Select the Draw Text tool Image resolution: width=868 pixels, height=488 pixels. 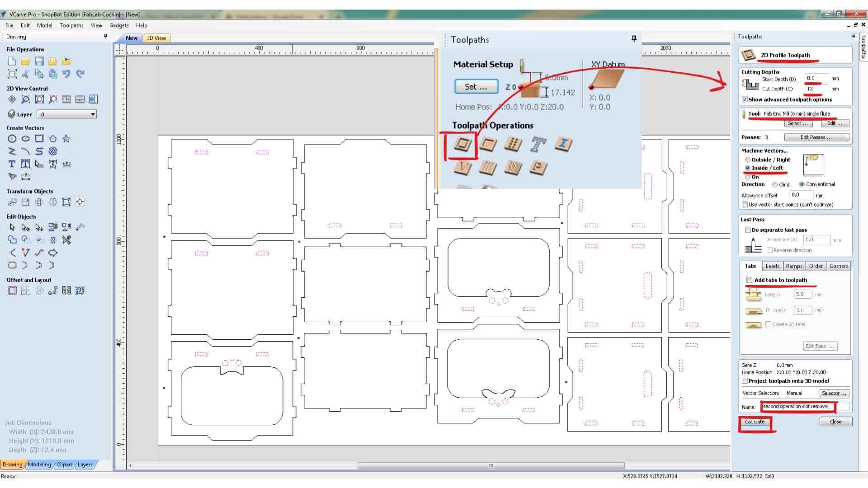point(12,164)
